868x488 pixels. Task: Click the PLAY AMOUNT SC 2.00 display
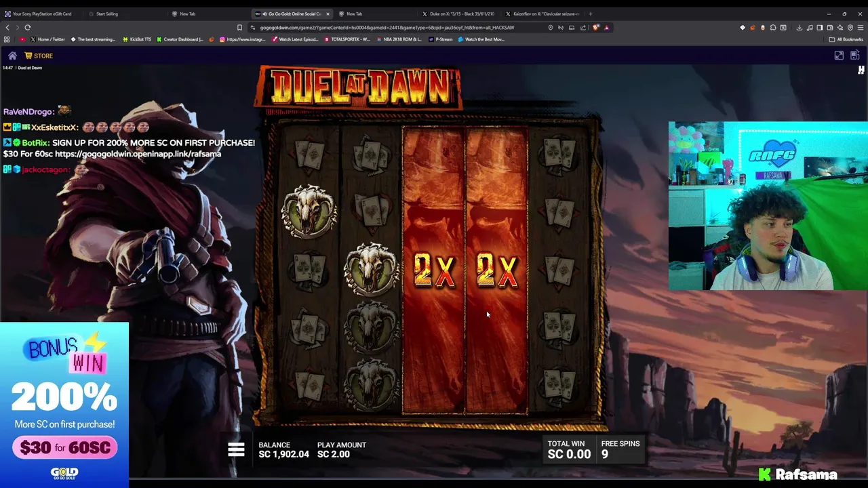(342, 449)
